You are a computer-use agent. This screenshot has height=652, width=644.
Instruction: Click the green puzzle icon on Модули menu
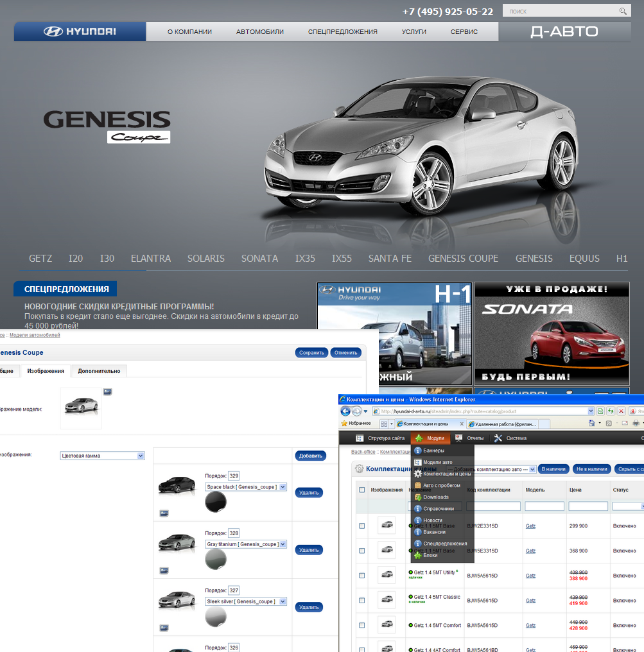[419, 438]
